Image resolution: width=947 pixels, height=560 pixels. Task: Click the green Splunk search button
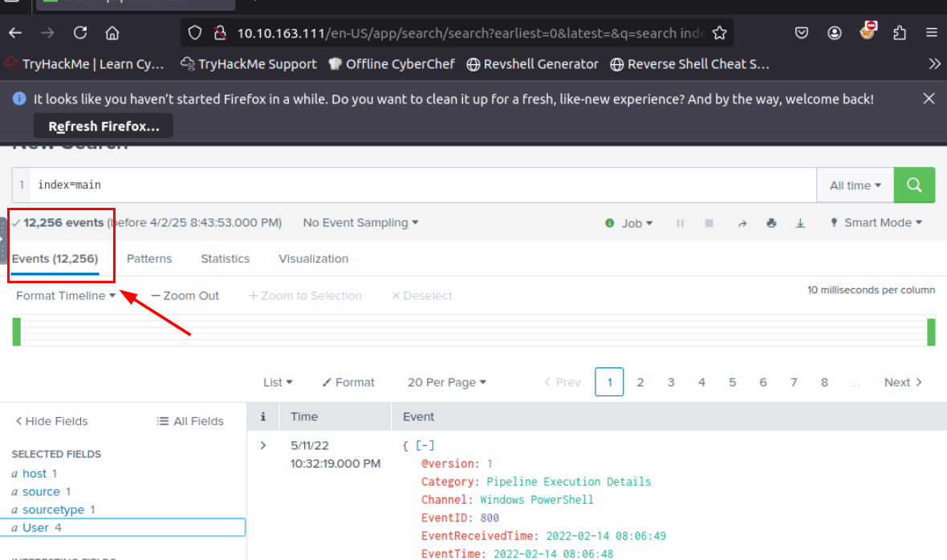click(914, 185)
